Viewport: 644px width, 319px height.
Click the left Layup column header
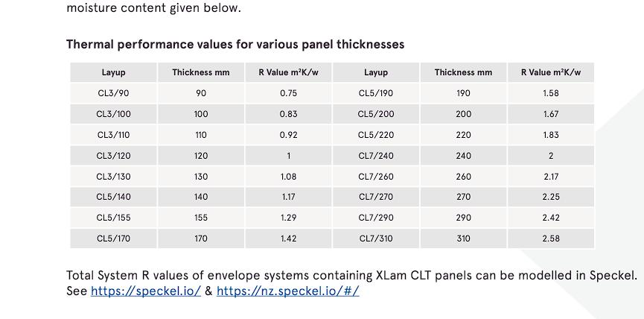point(113,72)
